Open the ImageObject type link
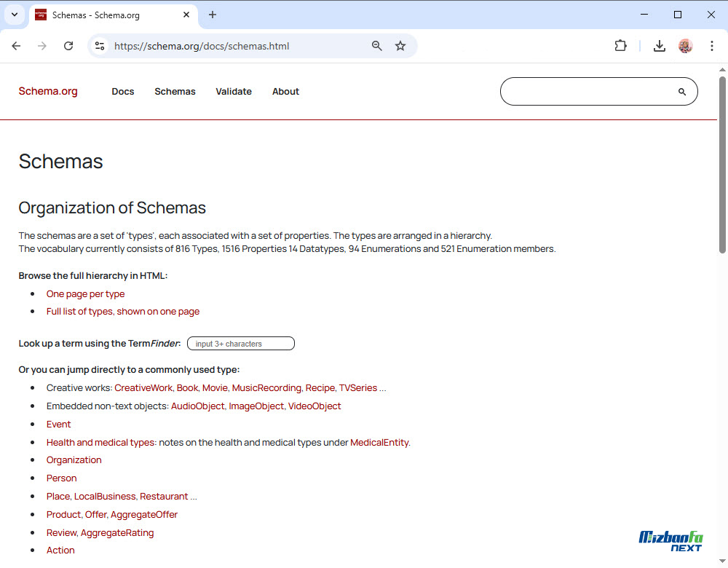 (256, 406)
